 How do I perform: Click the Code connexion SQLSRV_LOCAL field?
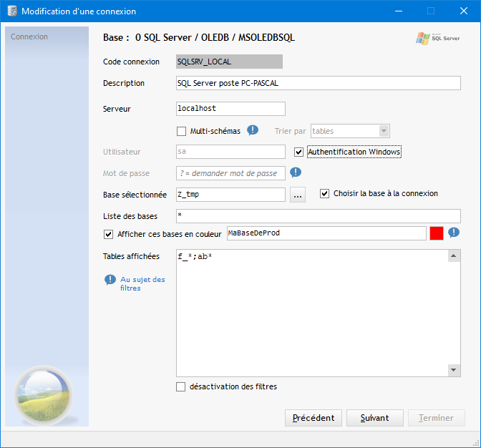tap(230, 62)
